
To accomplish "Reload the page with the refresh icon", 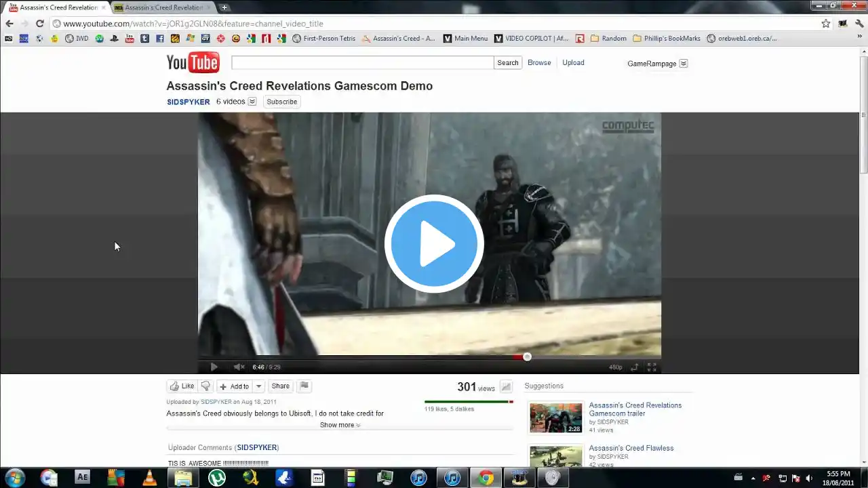I will click(x=40, y=24).
